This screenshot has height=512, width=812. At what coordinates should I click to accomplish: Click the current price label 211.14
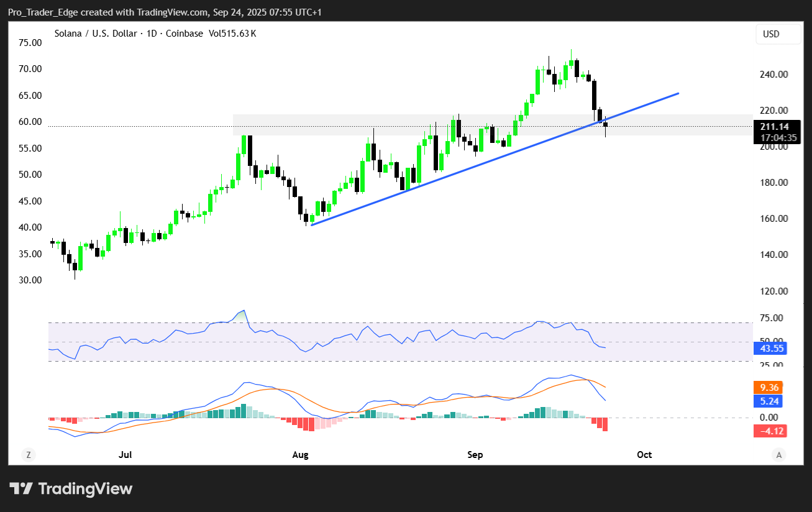pos(773,127)
